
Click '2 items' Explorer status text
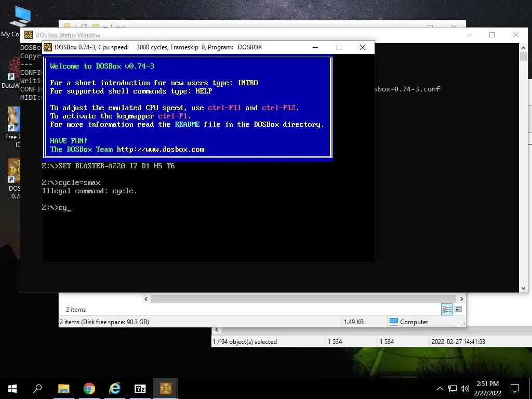[x=76, y=310]
